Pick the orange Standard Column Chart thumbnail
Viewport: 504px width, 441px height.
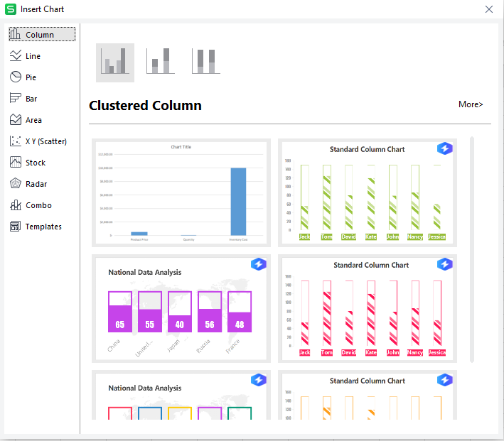[368, 395]
